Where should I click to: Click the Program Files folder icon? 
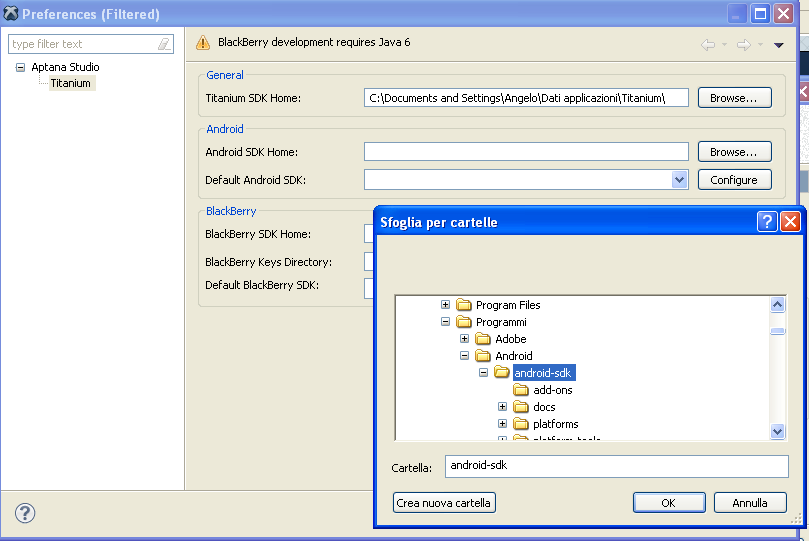point(464,305)
